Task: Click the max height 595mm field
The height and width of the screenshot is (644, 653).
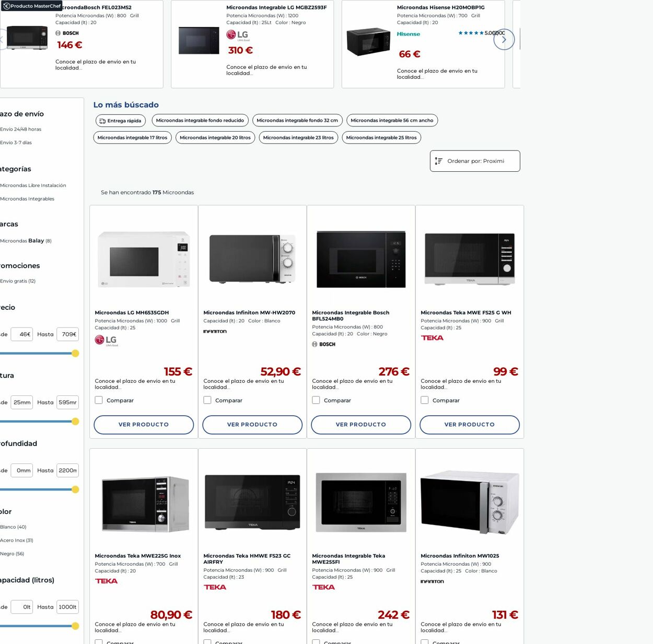Action: (x=68, y=402)
